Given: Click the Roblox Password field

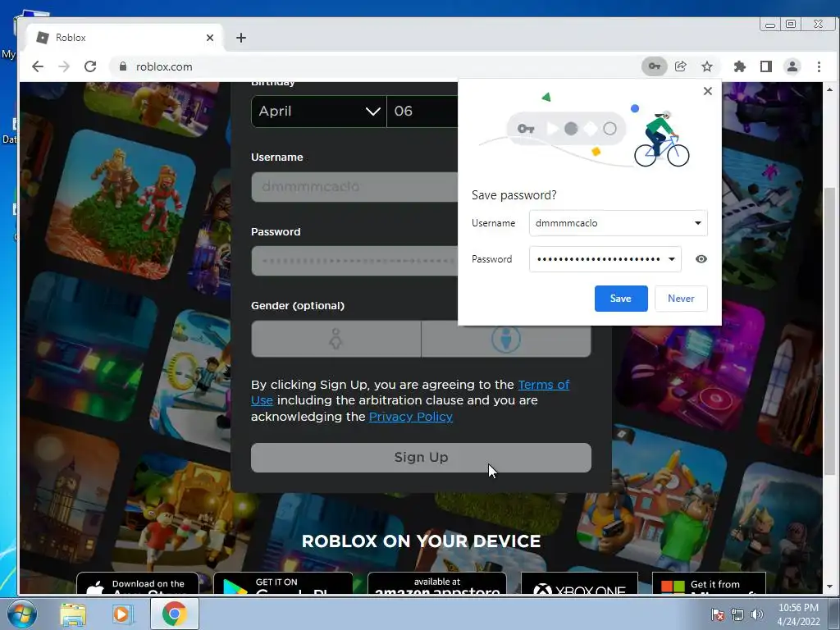Looking at the screenshot, I should coord(354,261).
